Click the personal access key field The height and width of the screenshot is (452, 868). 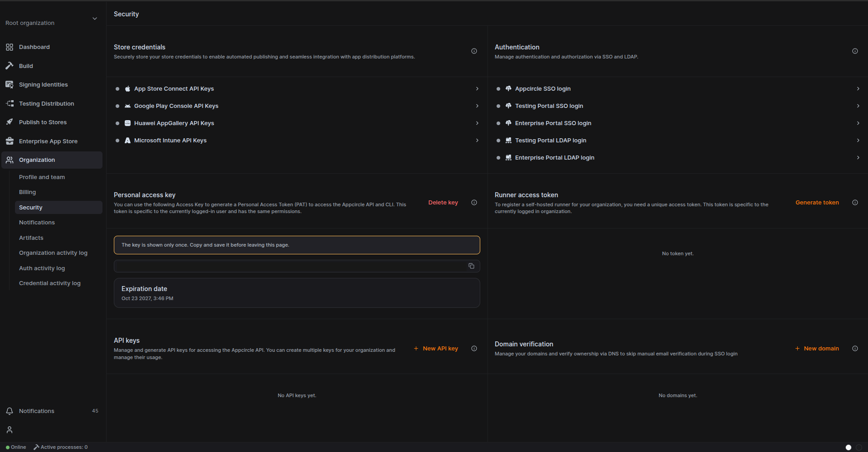coord(297,266)
